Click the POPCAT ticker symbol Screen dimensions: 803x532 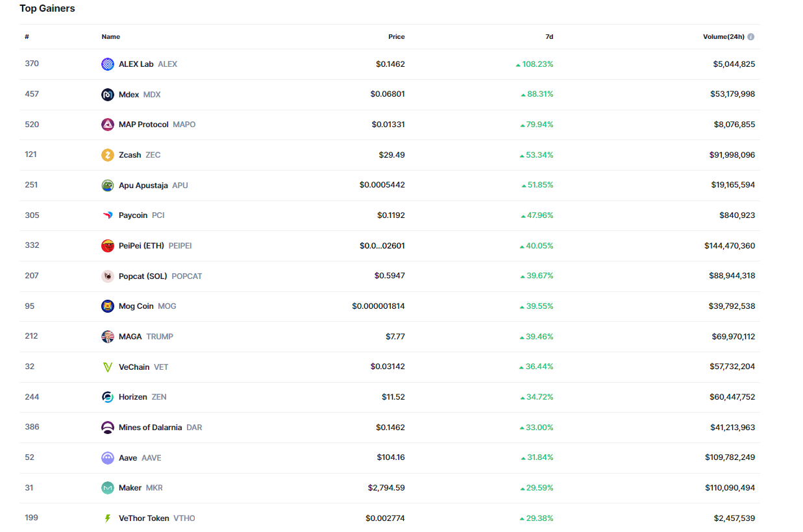coord(187,276)
